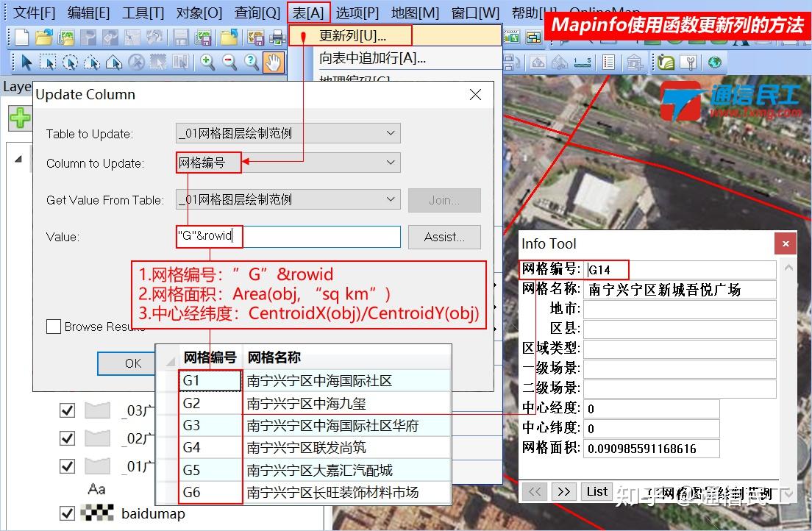Click the _03 layer style swatch
This screenshot has width=812, height=531.
pyautogui.click(x=97, y=410)
